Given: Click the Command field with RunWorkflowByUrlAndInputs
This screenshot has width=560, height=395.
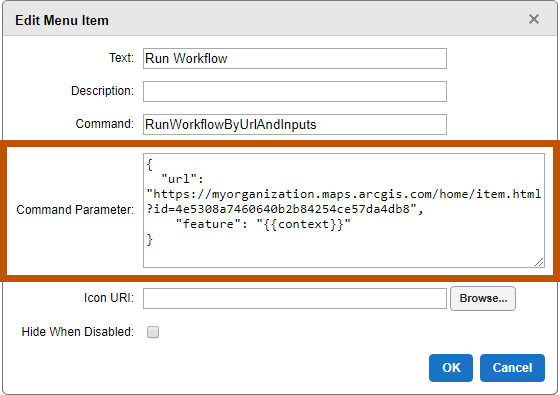Looking at the screenshot, I should click(x=295, y=124).
